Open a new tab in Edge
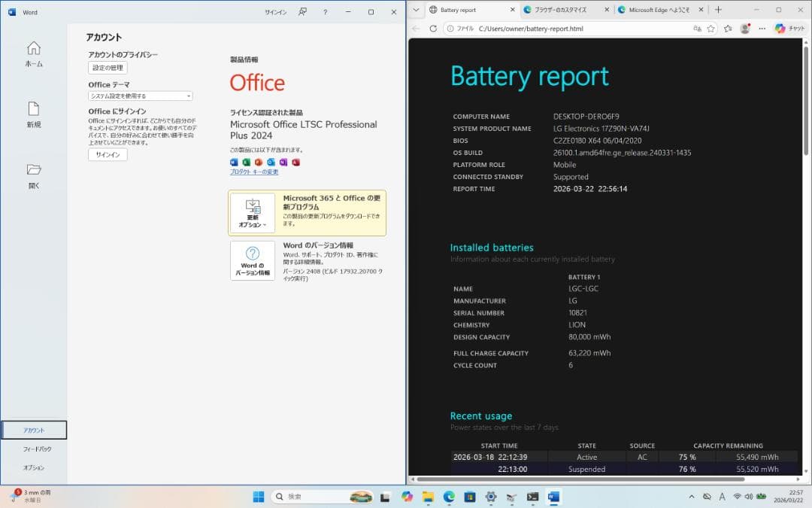 tap(718, 10)
